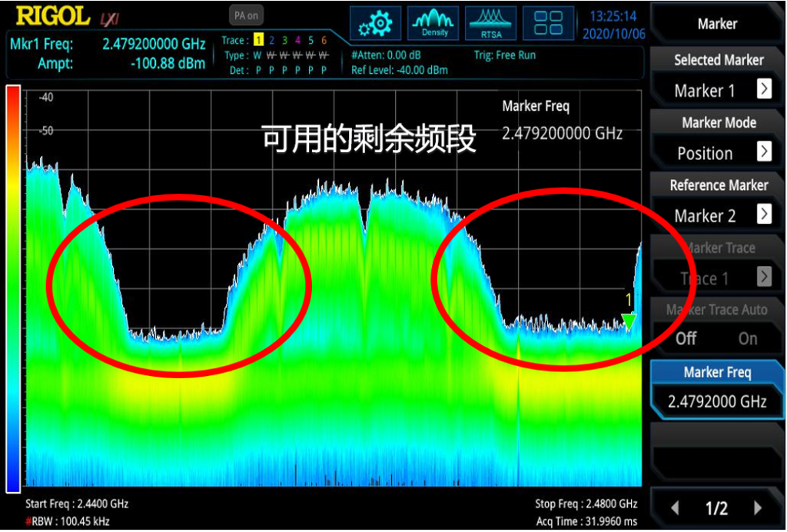
Task: Open the settings gear icon
Action: coord(375,24)
